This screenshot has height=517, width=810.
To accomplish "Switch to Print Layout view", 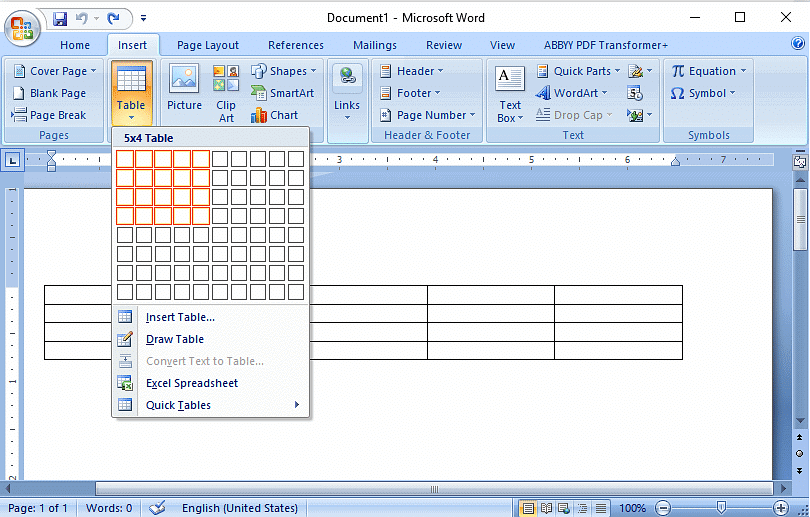I will pyautogui.click(x=528, y=508).
